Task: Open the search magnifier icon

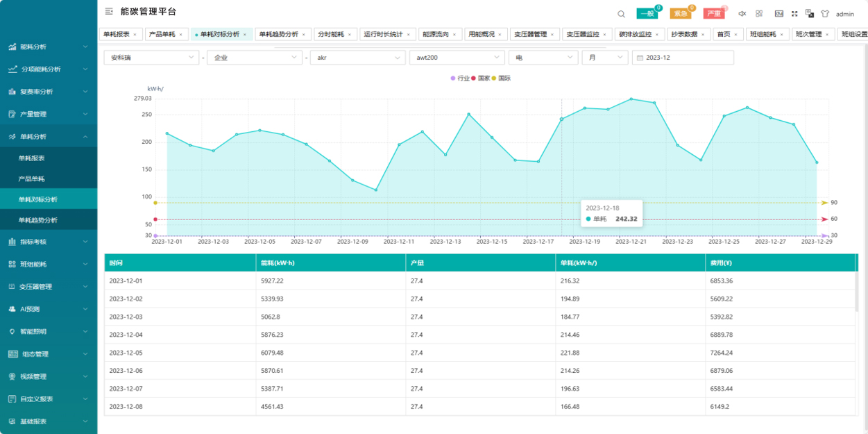Action: click(622, 14)
